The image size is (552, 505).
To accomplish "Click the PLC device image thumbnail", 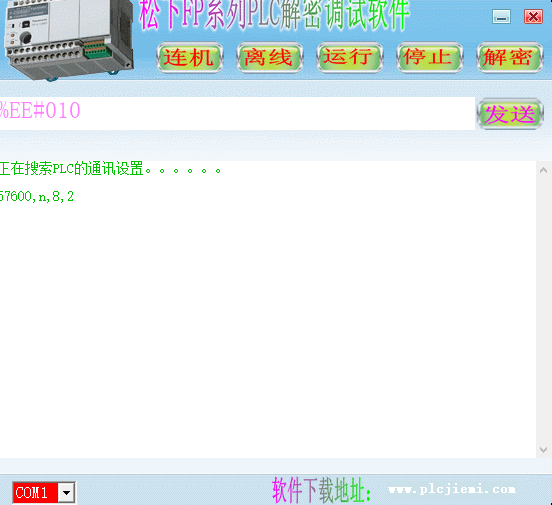I will coord(69,39).
